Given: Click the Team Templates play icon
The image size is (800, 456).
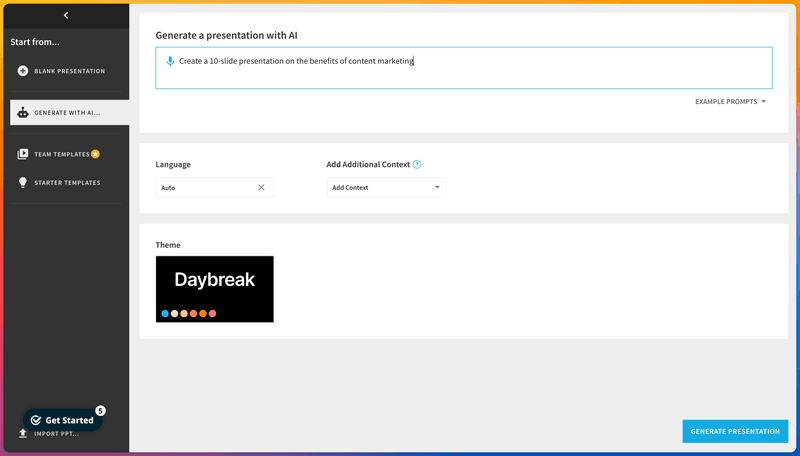Looking at the screenshot, I should click(x=23, y=154).
